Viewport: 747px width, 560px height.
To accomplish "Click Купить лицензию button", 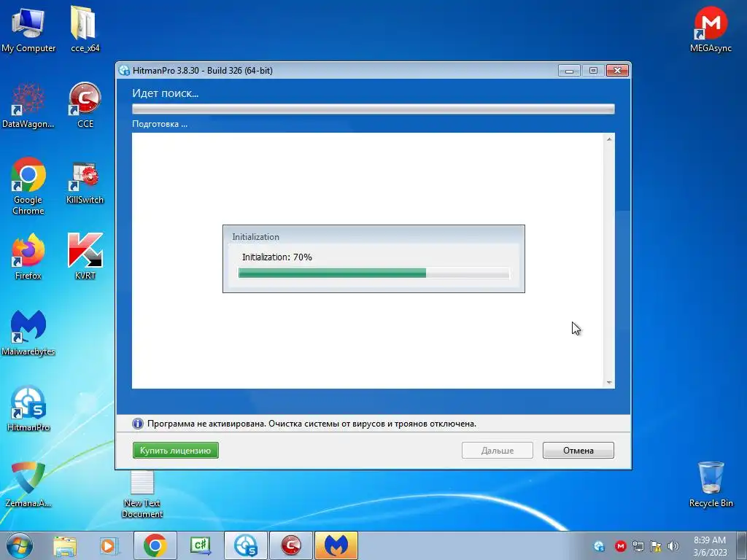I will tap(175, 451).
